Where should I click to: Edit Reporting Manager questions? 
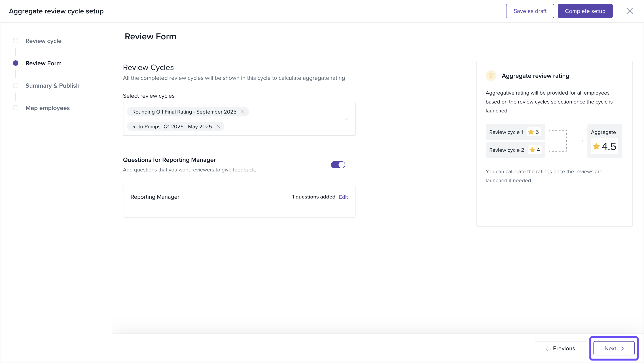343,197
